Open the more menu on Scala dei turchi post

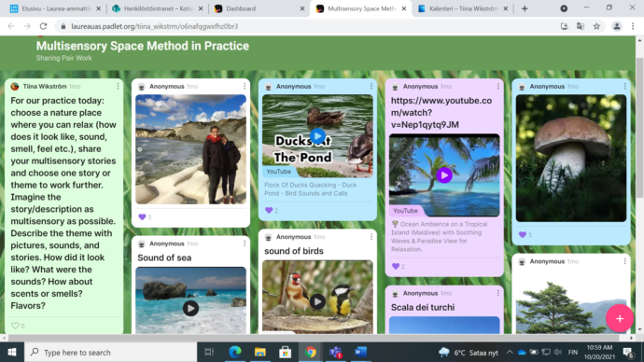498,293
